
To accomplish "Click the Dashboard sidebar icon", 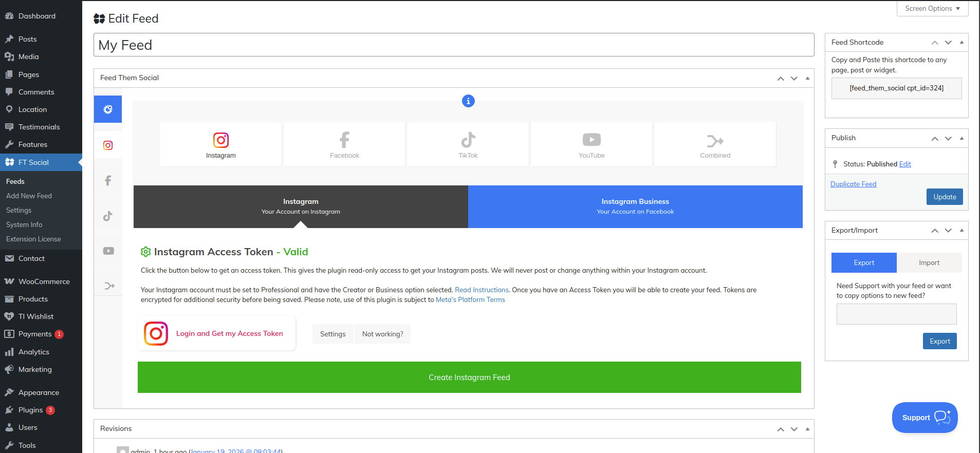I will [x=9, y=16].
